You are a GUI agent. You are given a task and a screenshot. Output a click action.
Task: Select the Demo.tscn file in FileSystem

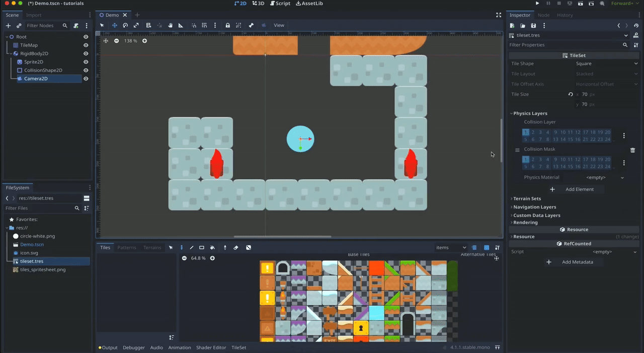pos(32,244)
